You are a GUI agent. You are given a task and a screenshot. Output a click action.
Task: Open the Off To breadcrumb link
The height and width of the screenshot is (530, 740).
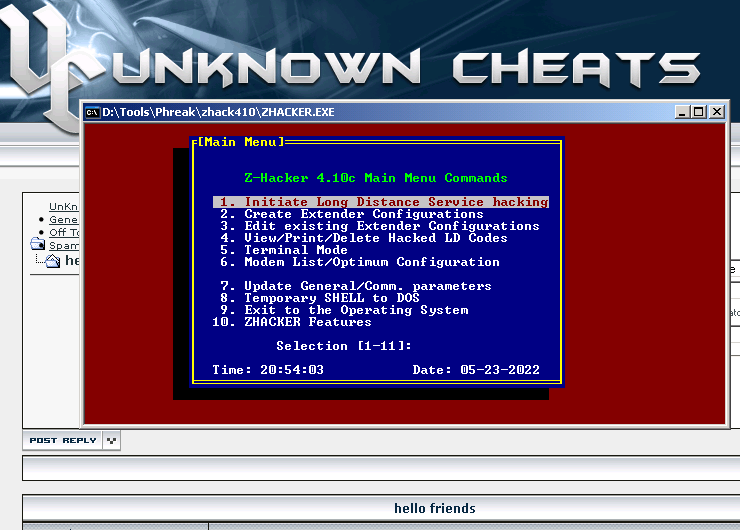(x=64, y=232)
